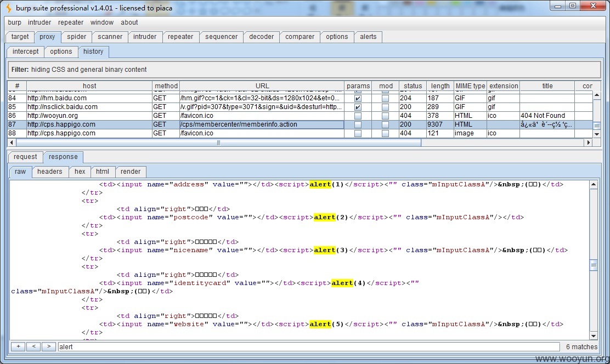The height and width of the screenshot is (364, 610).
Task: Click the plus search options button
Action: click(x=18, y=346)
